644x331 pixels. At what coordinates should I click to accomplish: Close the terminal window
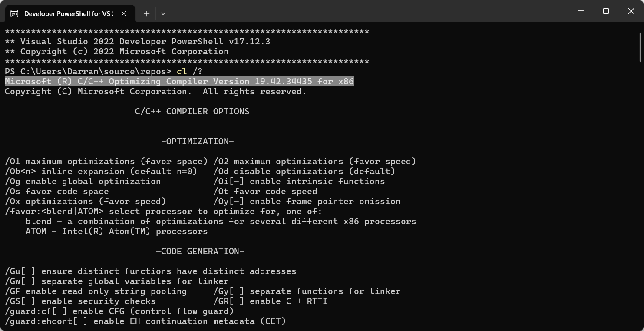tap(631, 11)
